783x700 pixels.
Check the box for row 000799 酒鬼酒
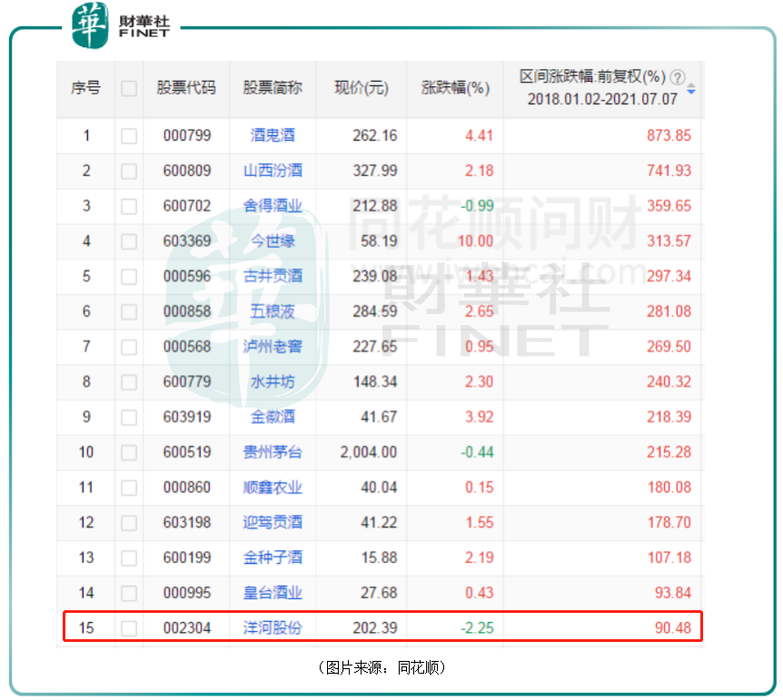pyautogui.click(x=129, y=136)
